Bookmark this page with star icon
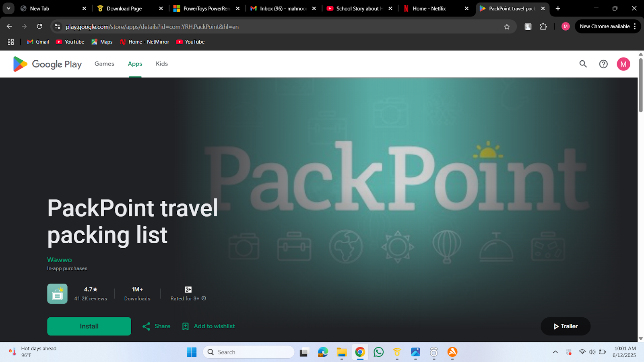Viewport: 644px width, 362px height. coord(507,27)
